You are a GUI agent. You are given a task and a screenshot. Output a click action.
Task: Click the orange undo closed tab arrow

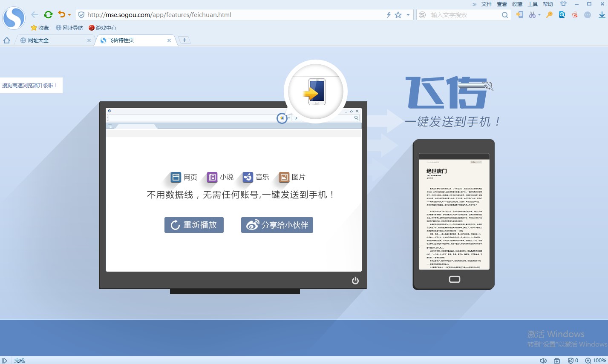[x=62, y=14]
